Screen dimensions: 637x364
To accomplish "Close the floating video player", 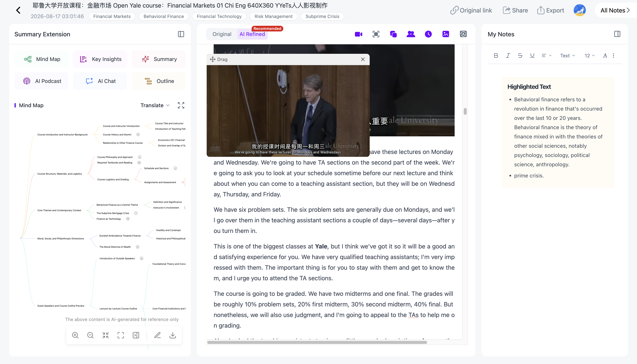I will coord(363,59).
